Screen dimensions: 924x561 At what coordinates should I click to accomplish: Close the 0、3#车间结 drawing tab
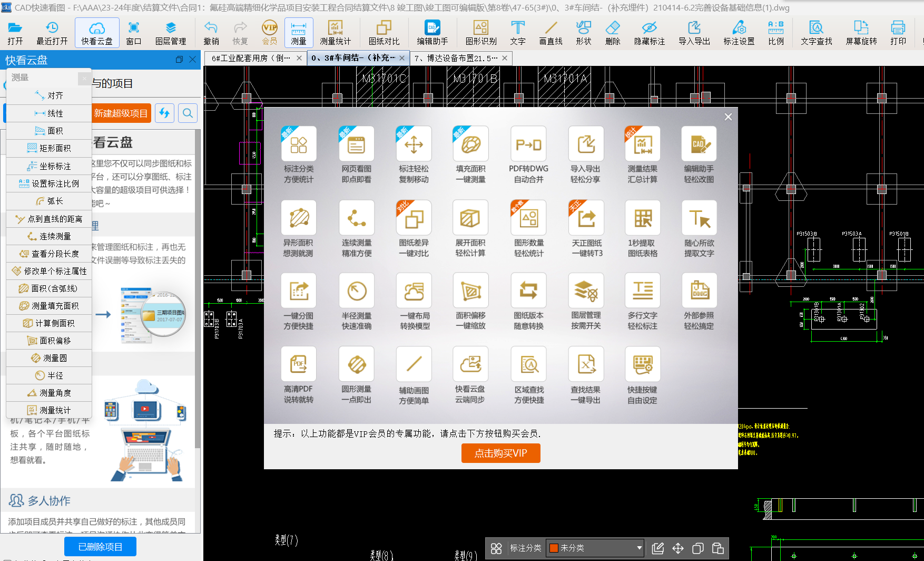pyautogui.click(x=402, y=58)
